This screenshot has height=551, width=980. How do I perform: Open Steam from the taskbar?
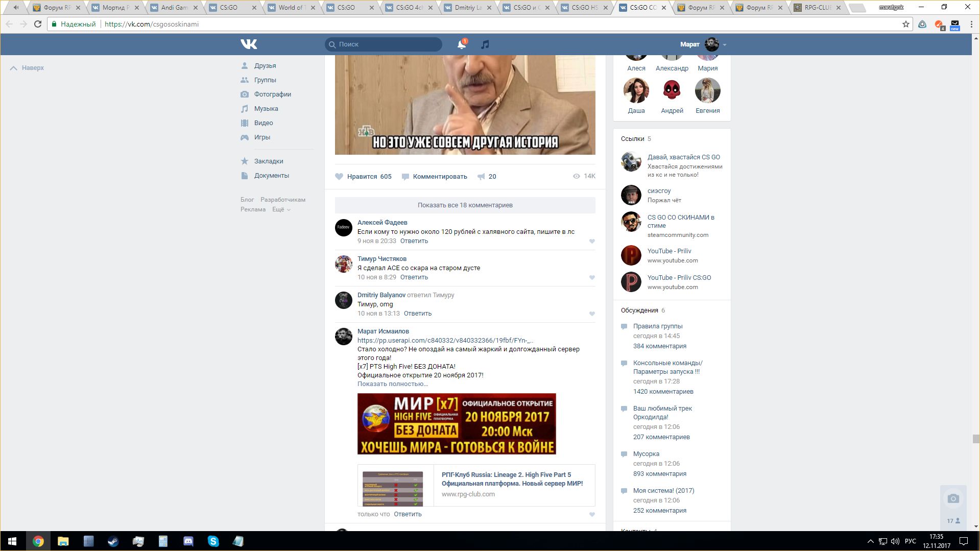(113, 541)
